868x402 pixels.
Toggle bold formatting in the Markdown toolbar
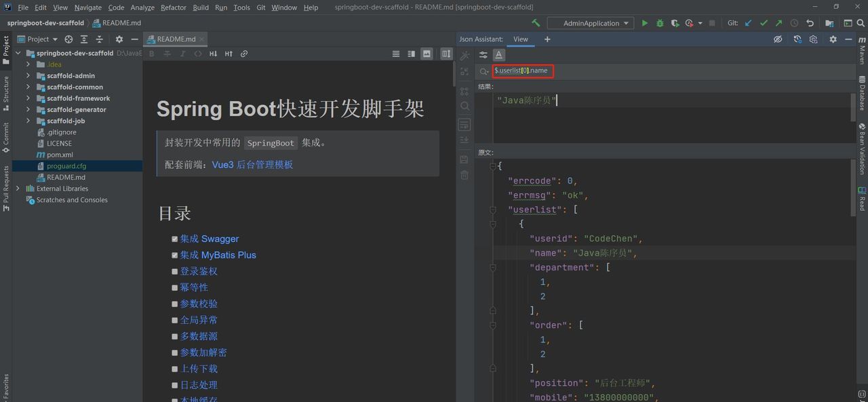[x=153, y=53]
